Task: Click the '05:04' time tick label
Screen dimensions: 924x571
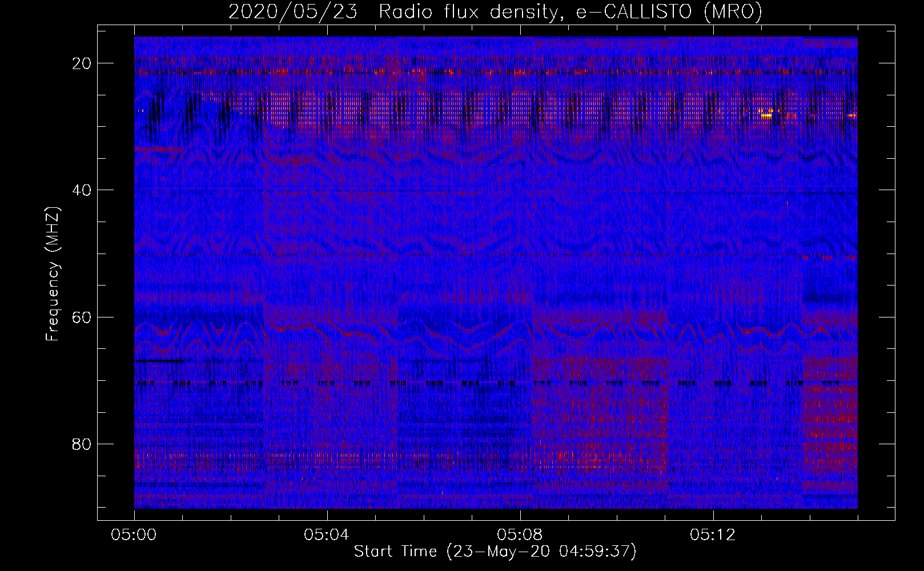Action: (x=327, y=535)
